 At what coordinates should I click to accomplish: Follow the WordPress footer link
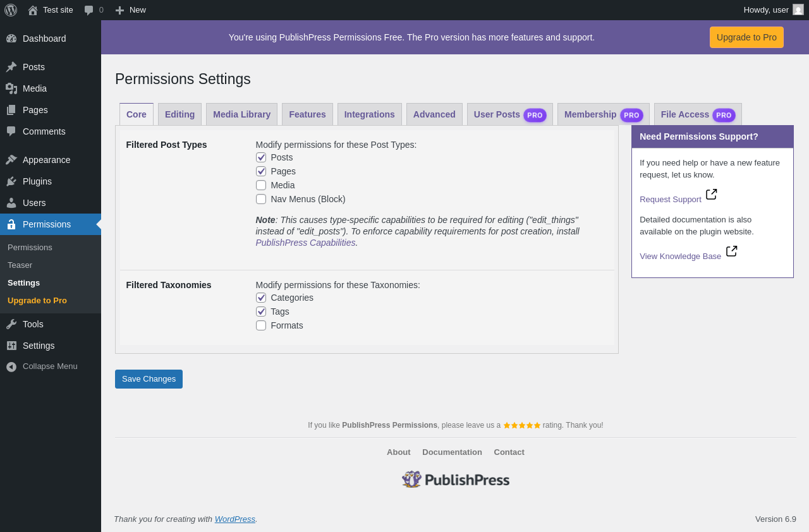pyautogui.click(x=235, y=519)
